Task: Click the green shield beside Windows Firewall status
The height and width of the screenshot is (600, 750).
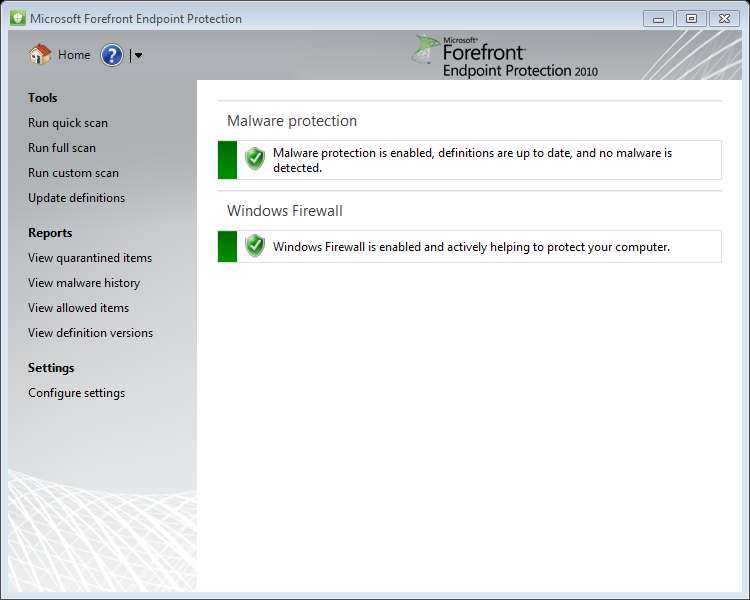Action: [x=254, y=246]
